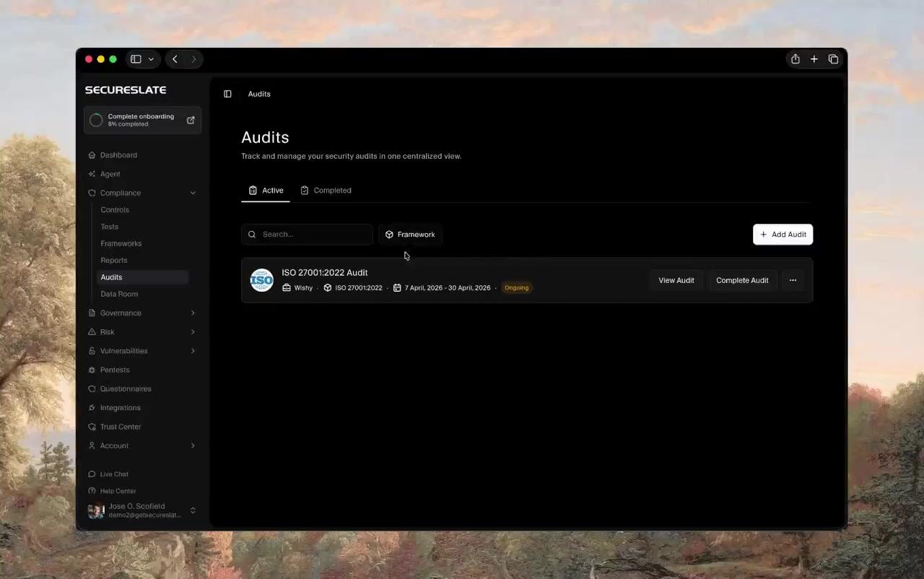Click the Live Chat bubble icon
924x579 pixels.
pyautogui.click(x=92, y=474)
